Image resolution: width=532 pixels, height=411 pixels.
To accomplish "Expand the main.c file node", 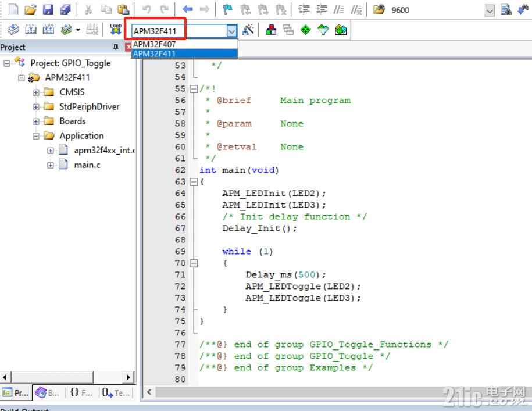I will point(51,165).
